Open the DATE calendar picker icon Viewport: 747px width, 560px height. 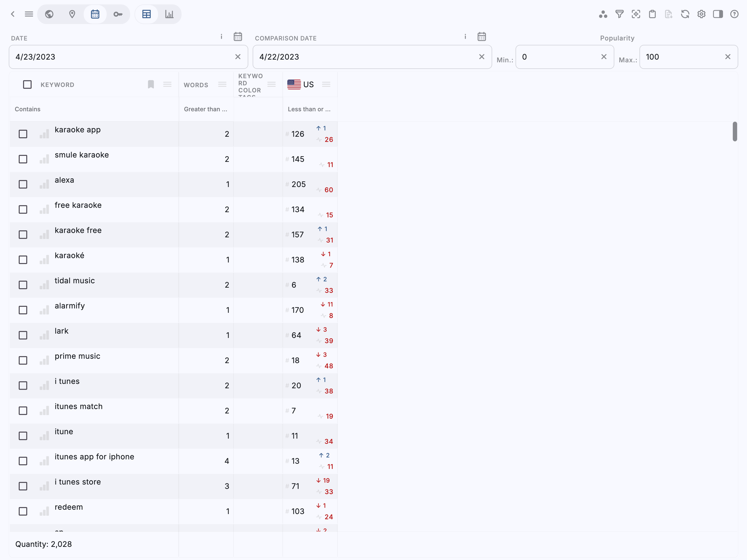(238, 36)
